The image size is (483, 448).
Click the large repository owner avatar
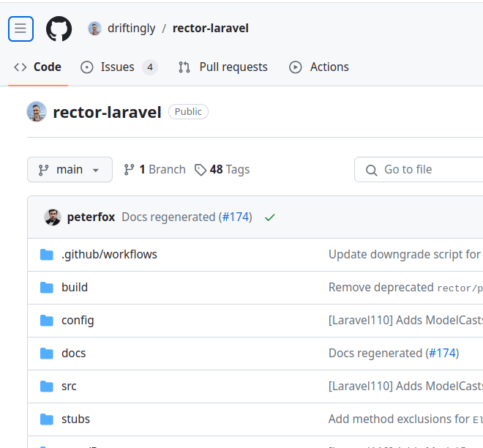coord(37,111)
